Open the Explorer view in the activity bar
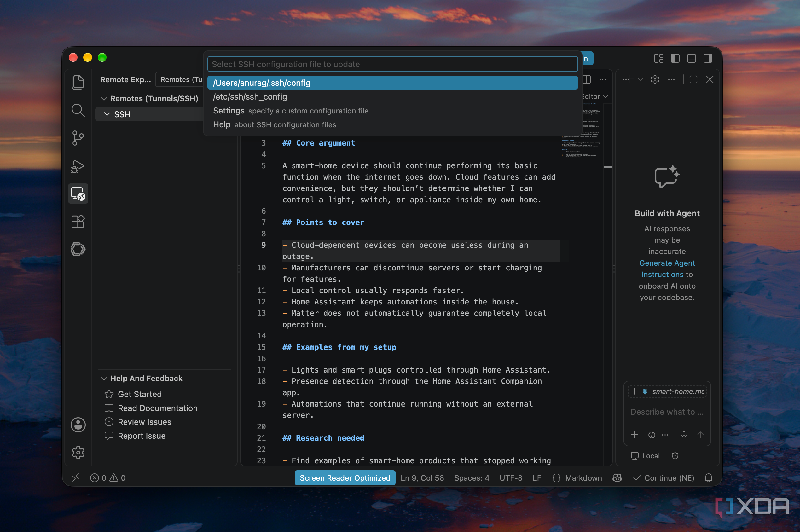This screenshot has width=800, height=532. tap(78, 83)
